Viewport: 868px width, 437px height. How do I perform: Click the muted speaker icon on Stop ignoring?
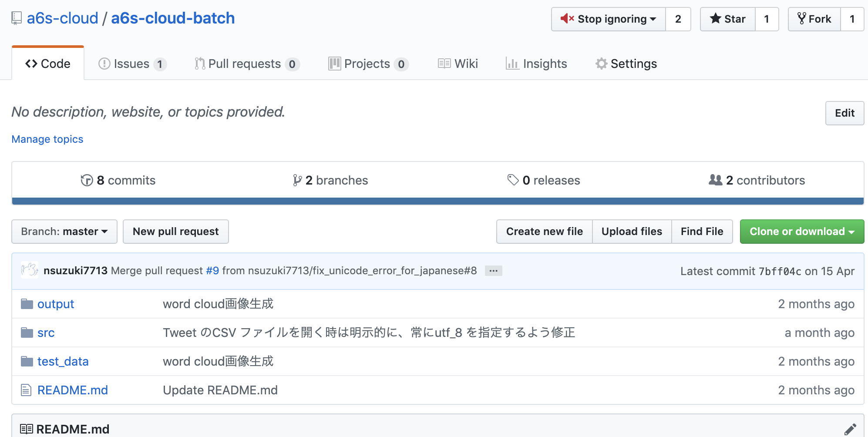[x=567, y=19]
